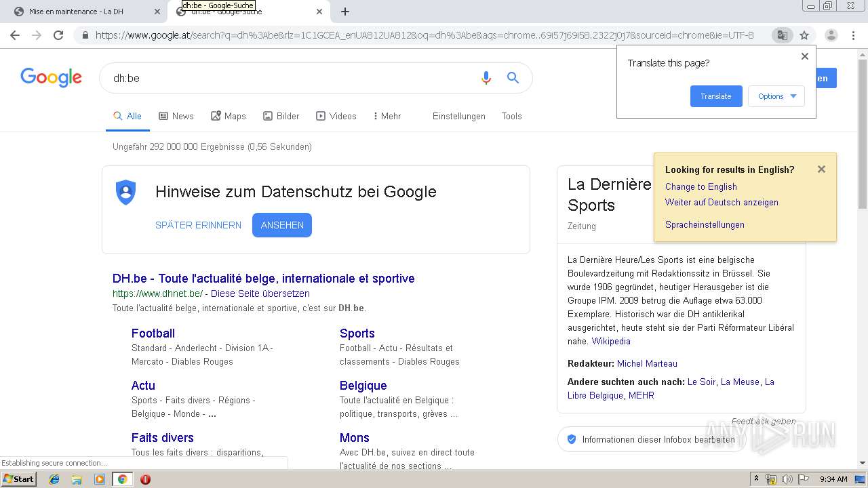Screen dimensions: 868x488
Task: Open Spracheinstellungen link
Action: click(705, 224)
